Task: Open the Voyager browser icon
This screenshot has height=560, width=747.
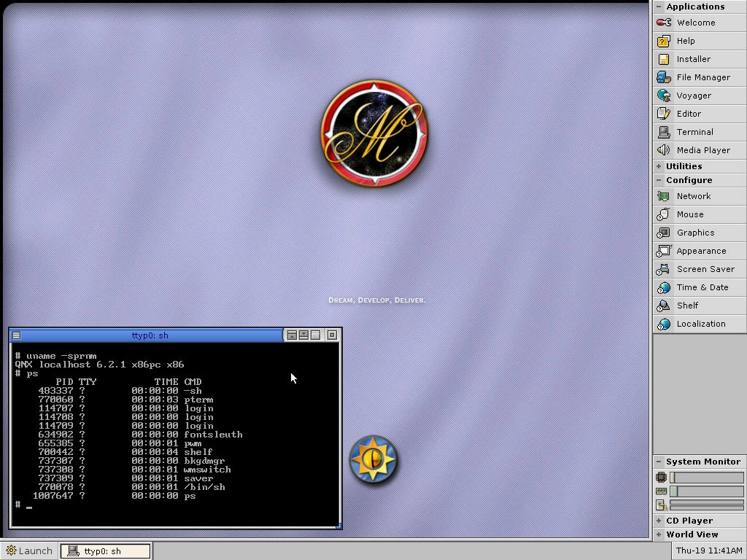Action: tap(664, 96)
